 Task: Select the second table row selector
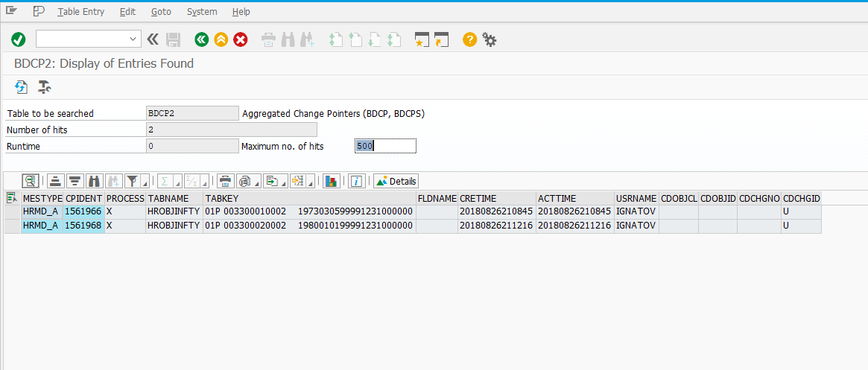click(12, 226)
